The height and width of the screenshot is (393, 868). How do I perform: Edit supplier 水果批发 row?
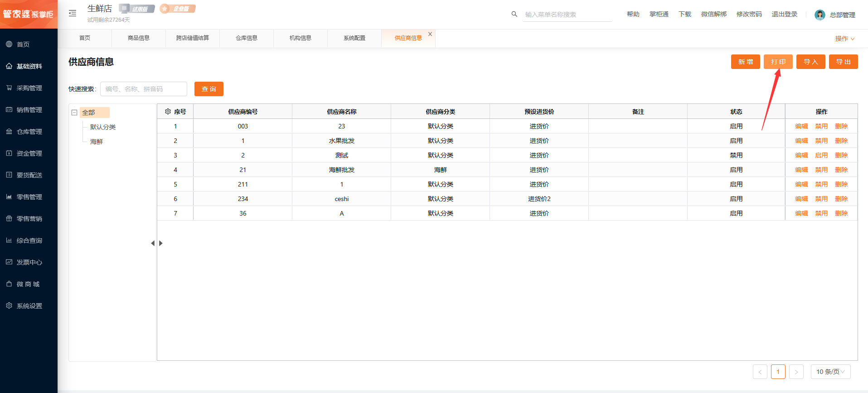801,141
